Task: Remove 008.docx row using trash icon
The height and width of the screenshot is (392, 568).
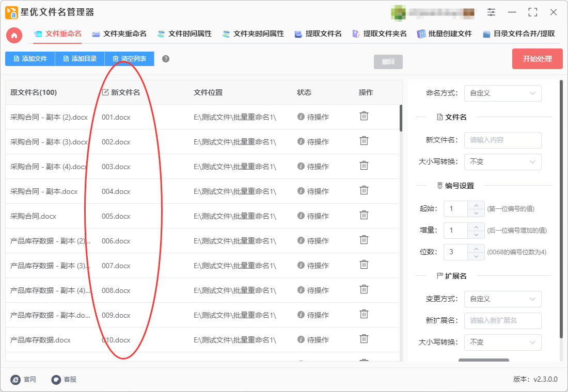Action: pyautogui.click(x=364, y=289)
